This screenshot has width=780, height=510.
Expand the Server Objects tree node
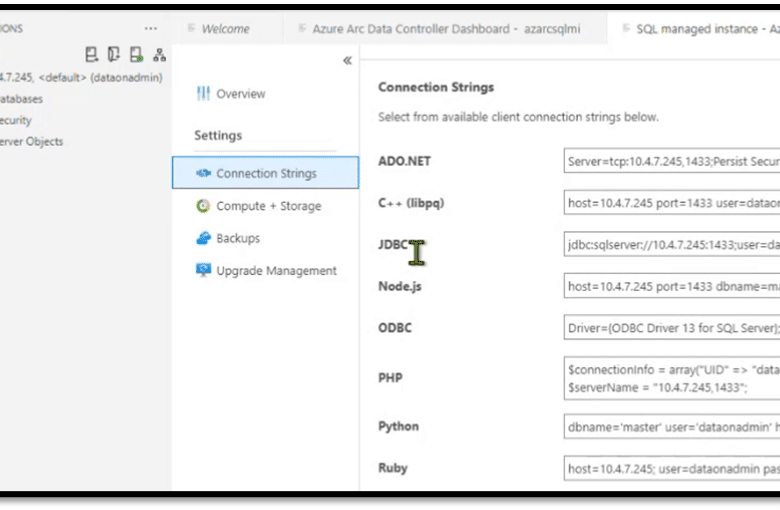pyautogui.click(x=31, y=142)
